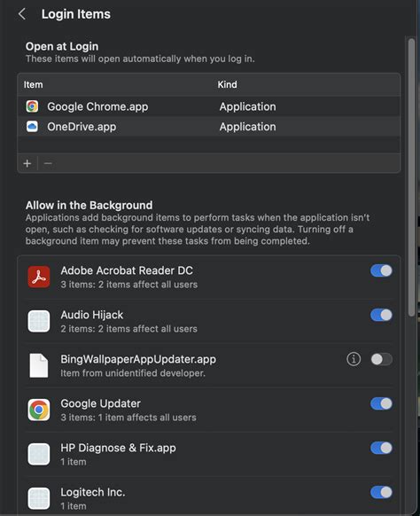Click '3 items: 1 item affects all users' text
This screenshot has height=516, width=420.
pyautogui.click(x=128, y=418)
